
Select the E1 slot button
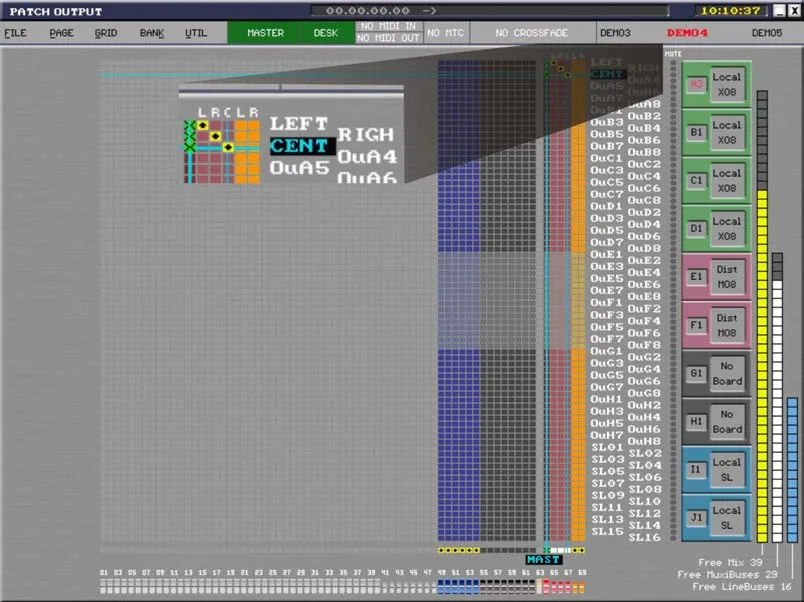pos(696,276)
